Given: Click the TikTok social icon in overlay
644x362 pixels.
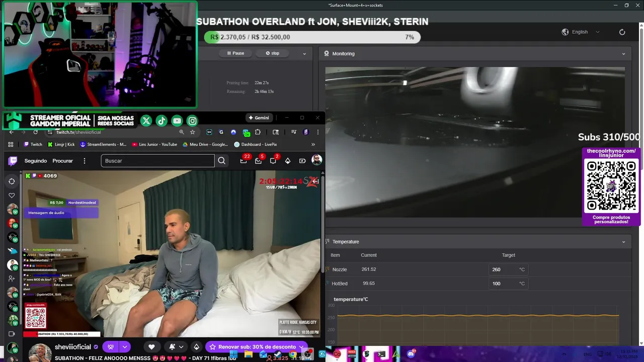Looking at the screenshot, I should click(x=162, y=121).
